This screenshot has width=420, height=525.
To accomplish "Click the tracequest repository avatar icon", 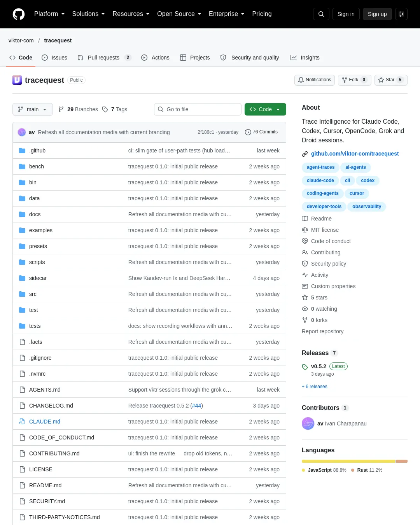I will pyautogui.click(x=17, y=80).
